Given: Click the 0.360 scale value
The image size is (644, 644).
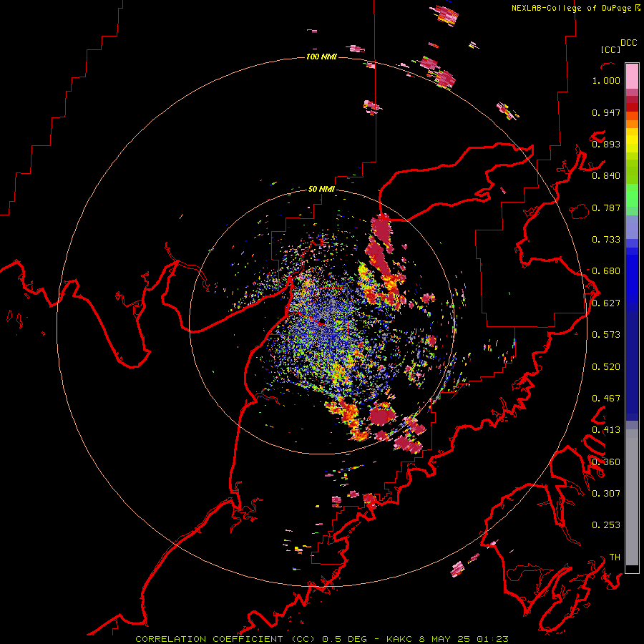Looking at the screenshot, I should [606, 462].
